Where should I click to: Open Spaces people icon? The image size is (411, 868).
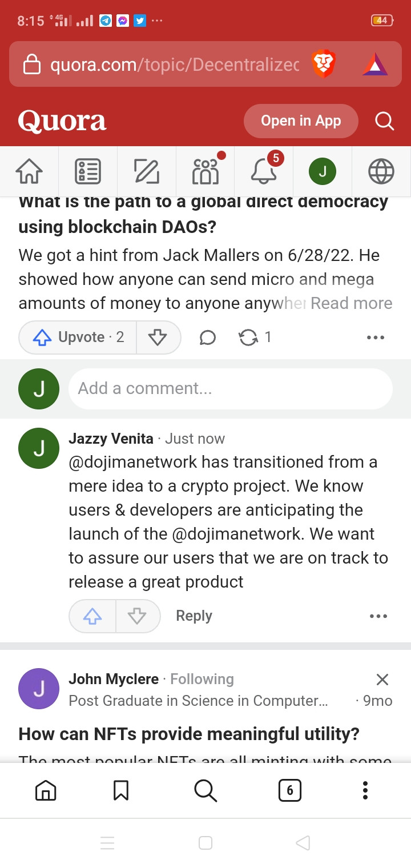[206, 170]
